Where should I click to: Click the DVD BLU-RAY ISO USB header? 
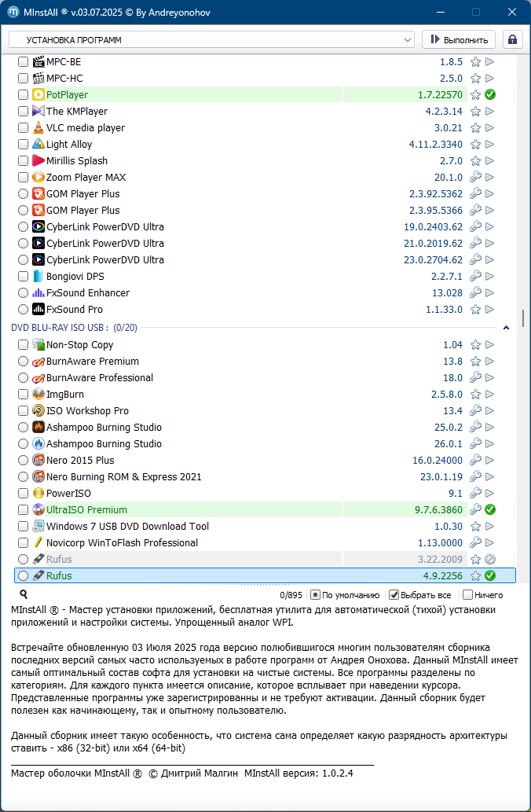coord(74,327)
